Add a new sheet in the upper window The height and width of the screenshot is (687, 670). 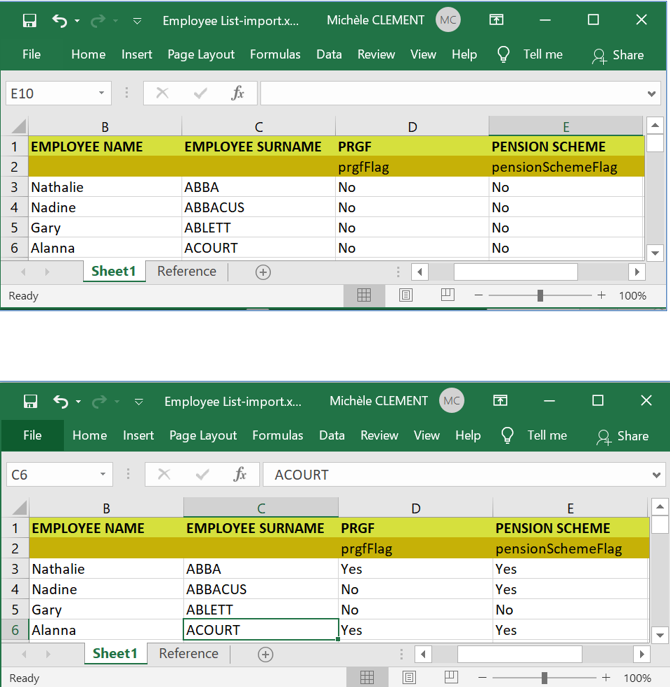tap(263, 272)
